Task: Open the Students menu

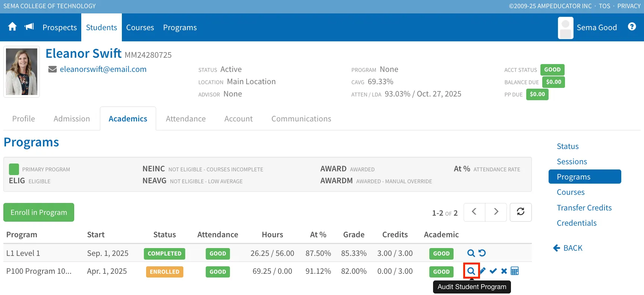Action: tap(101, 28)
